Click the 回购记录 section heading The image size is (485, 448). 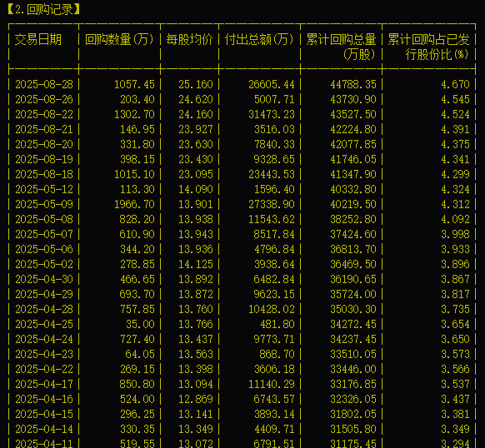click(x=43, y=9)
